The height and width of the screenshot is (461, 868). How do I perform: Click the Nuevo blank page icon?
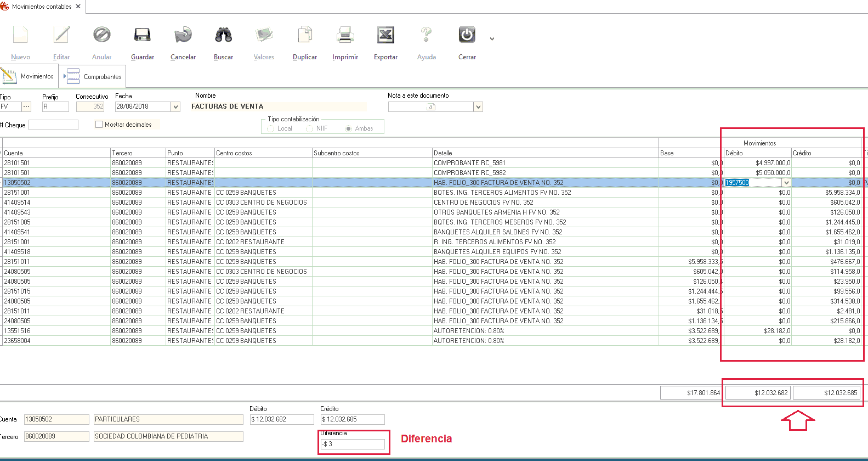[x=20, y=35]
